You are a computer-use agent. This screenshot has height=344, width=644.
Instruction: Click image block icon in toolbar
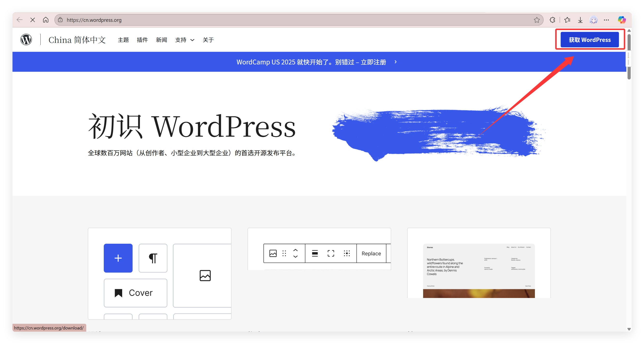click(x=273, y=253)
